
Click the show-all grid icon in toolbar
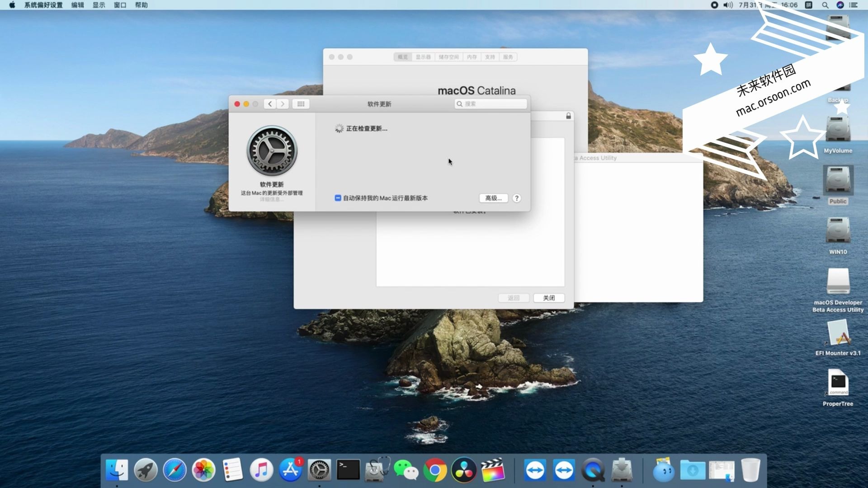tap(301, 104)
